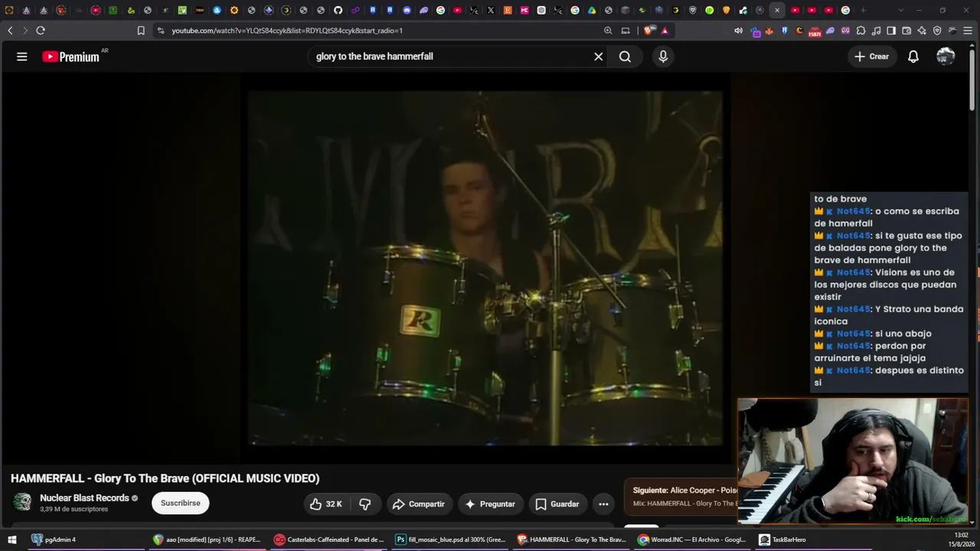Focus the youtube.com address bar
980x551 pixels.
click(x=383, y=31)
